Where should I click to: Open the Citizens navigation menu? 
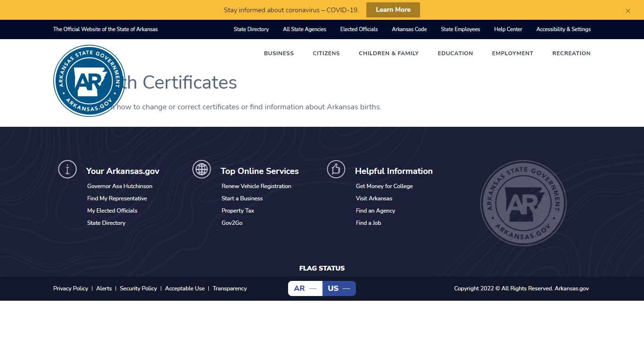(x=326, y=53)
